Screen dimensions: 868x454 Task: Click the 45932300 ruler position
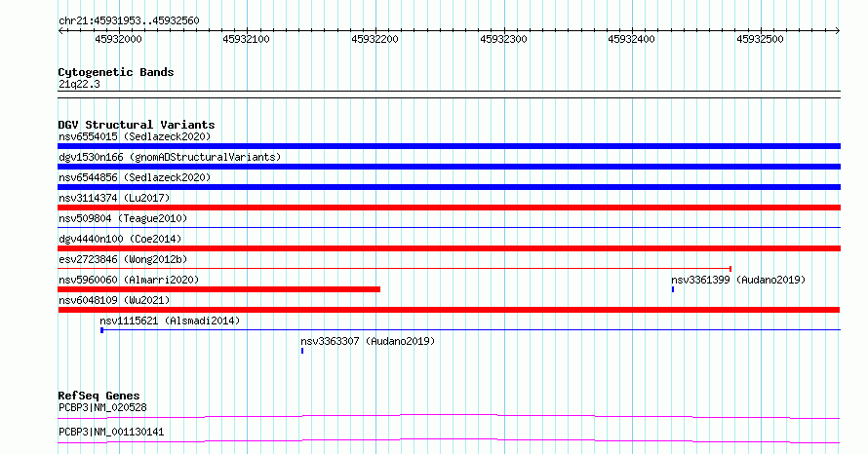coord(503,39)
